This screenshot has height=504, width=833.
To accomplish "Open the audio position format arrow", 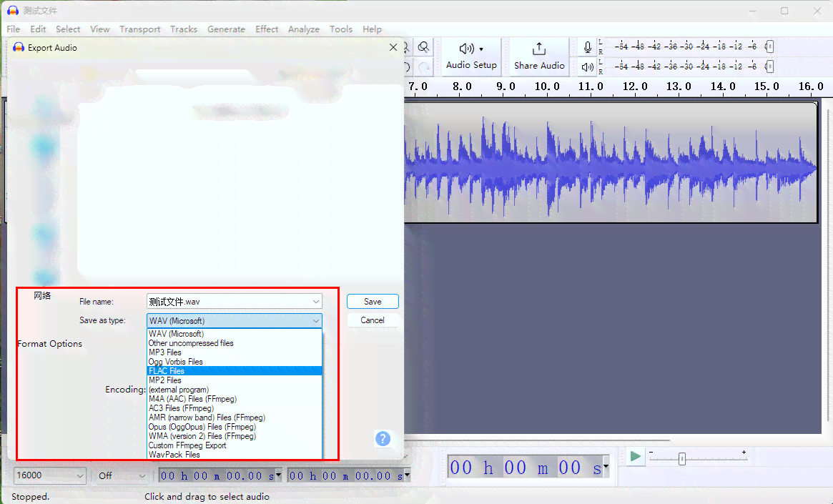I will click(606, 466).
